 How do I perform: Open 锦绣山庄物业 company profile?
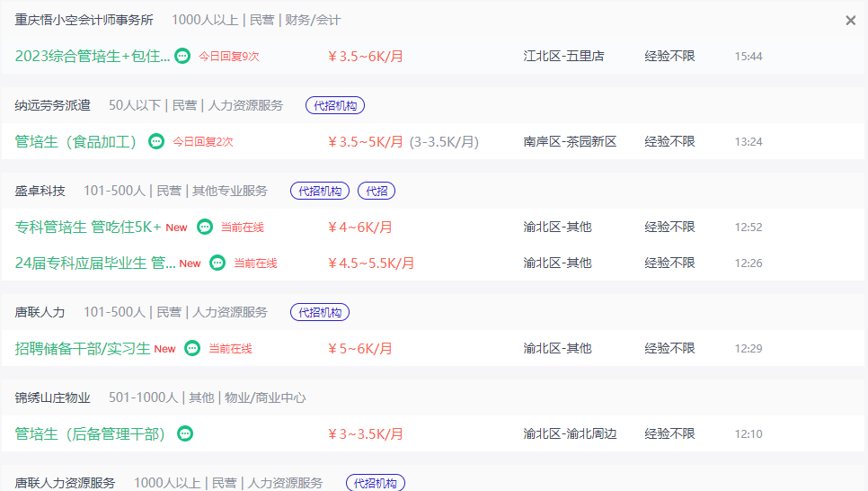point(53,397)
